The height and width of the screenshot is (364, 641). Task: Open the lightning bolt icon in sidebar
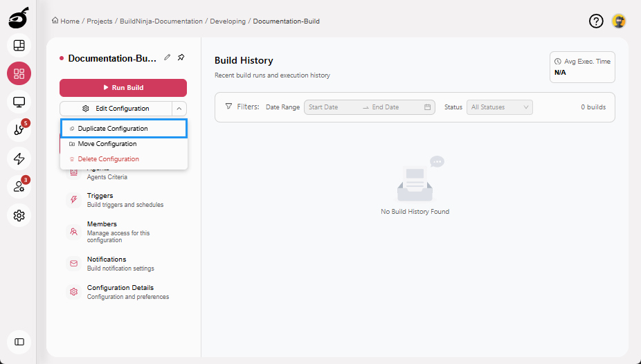[19, 158]
